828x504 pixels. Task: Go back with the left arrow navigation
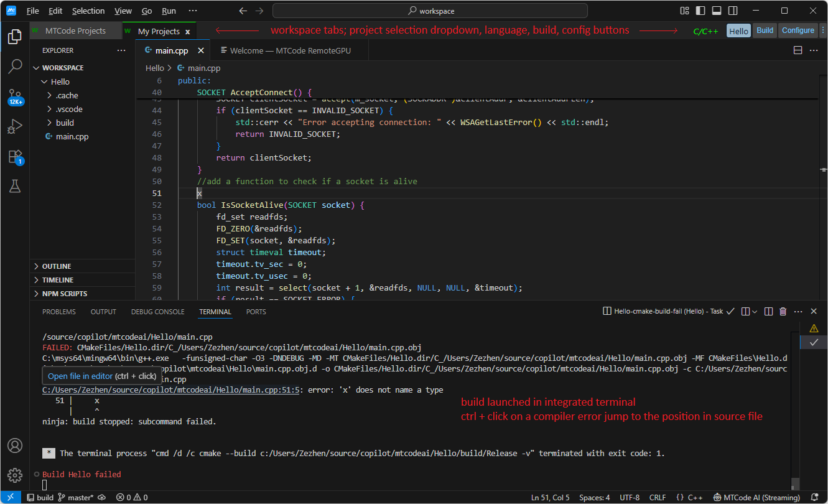pos(243,11)
